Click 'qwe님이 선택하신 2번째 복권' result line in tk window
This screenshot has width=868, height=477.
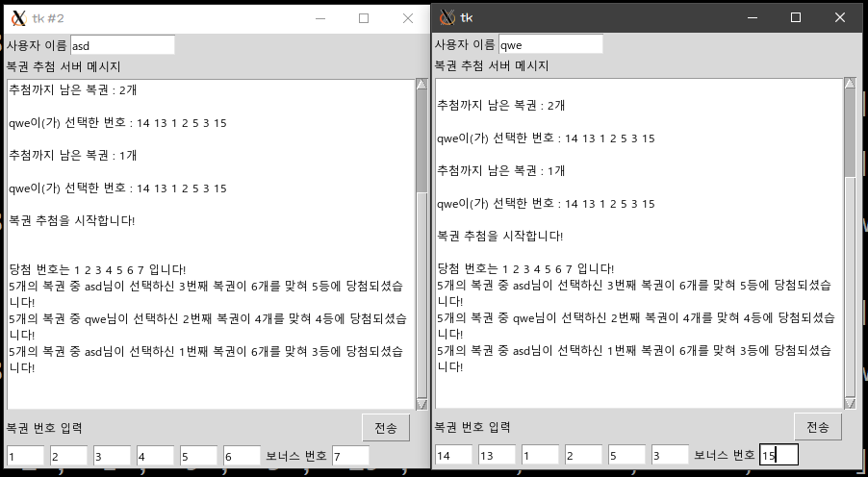[x=636, y=326]
